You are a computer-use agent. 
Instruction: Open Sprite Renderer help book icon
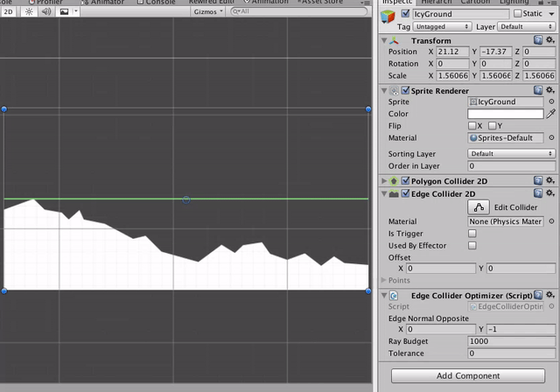(x=538, y=90)
